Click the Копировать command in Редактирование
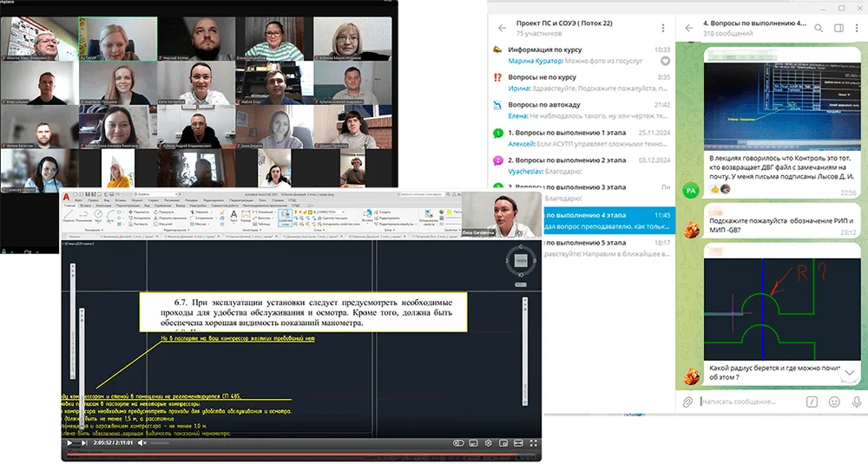 [139, 218]
